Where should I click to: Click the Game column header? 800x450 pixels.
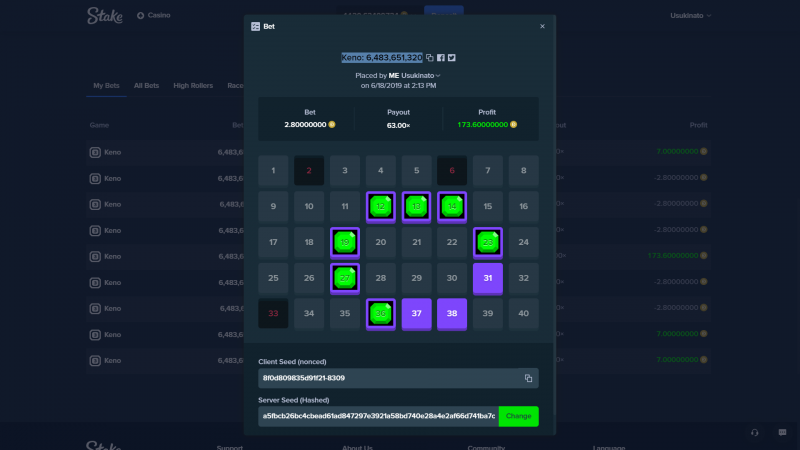(x=99, y=125)
